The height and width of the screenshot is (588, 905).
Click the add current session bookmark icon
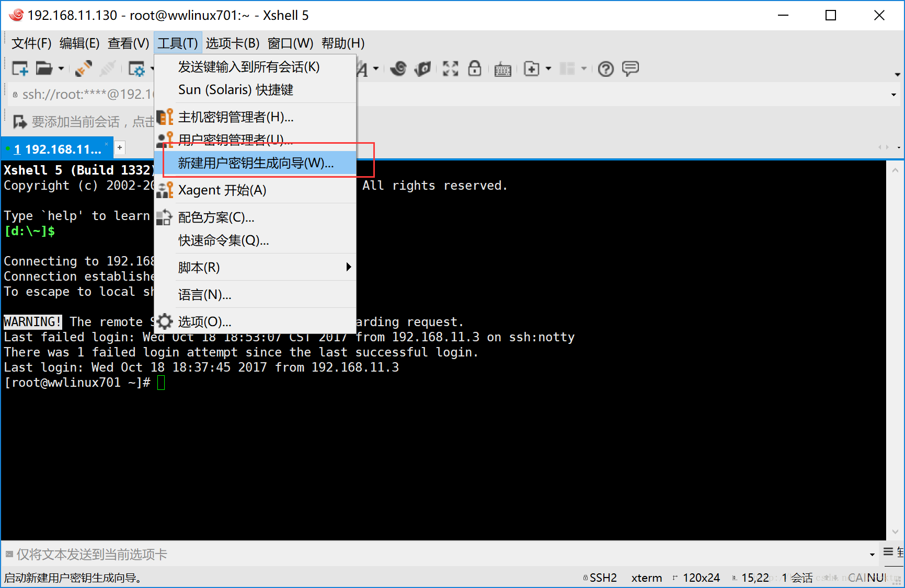point(20,122)
